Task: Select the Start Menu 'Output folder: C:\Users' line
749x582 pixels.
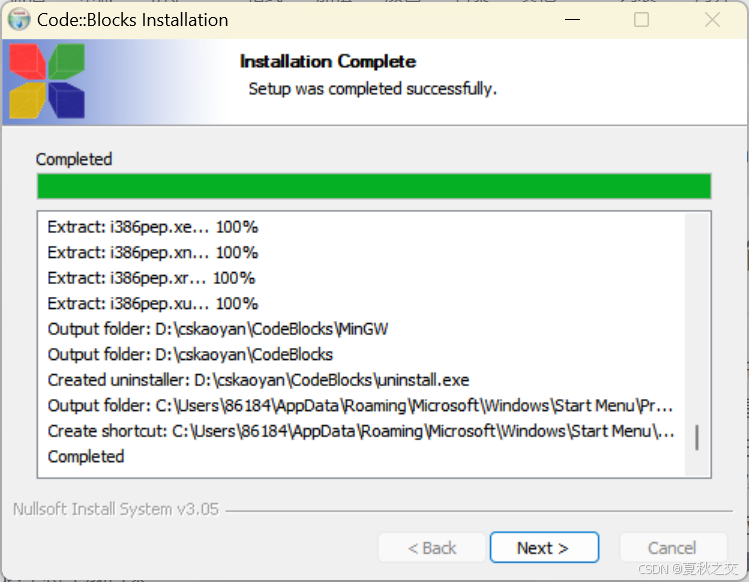Action: click(x=360, y=406)
